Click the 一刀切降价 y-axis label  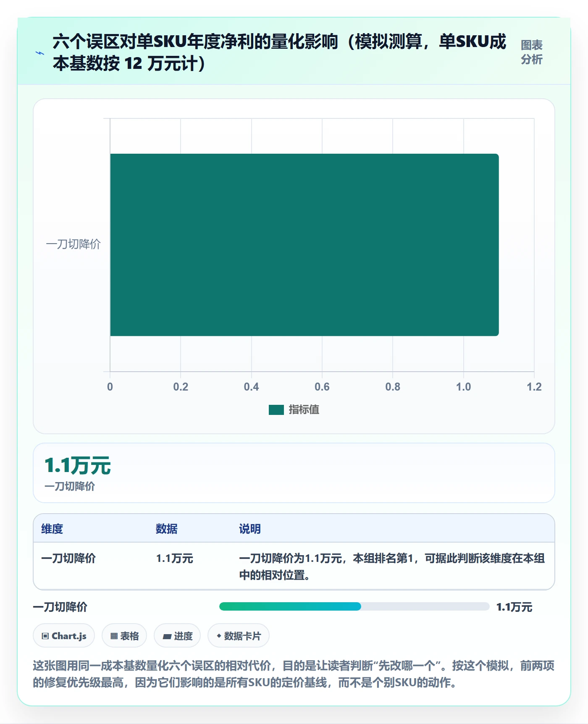73,244
